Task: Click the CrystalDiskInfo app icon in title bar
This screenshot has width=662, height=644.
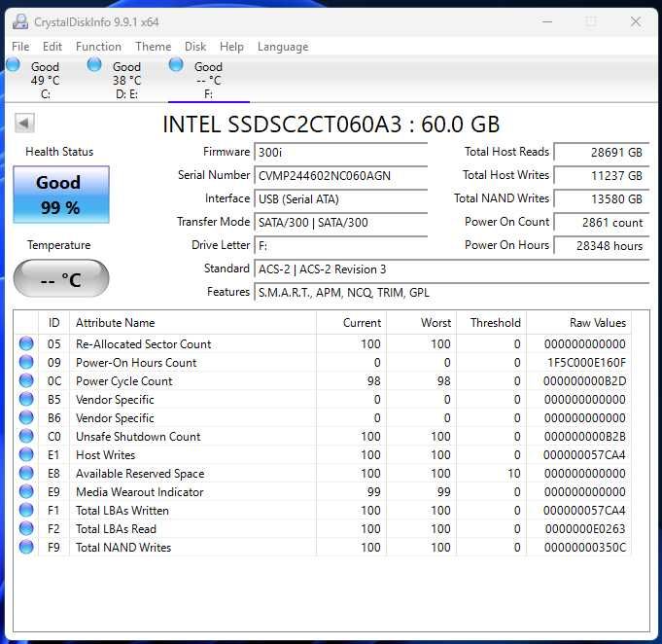Action: click(x=20, y=21)
